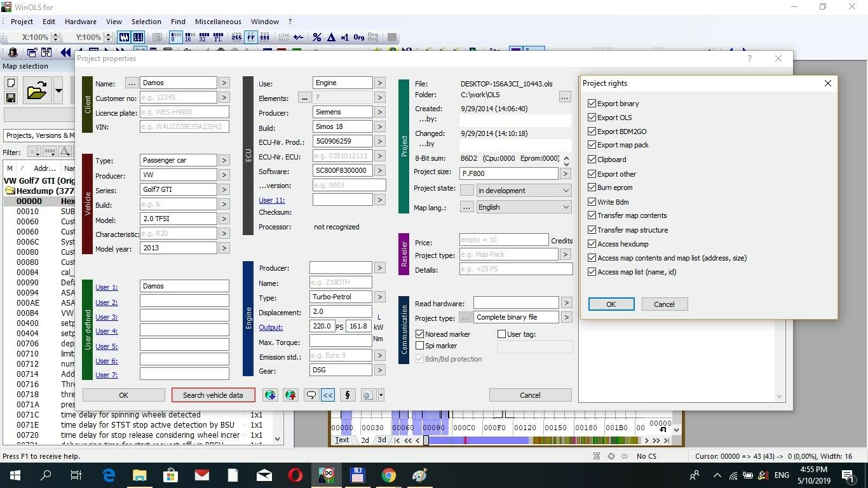Select the 32-bit display mode icon
The image size is (868, 488).
coord(203,37)
